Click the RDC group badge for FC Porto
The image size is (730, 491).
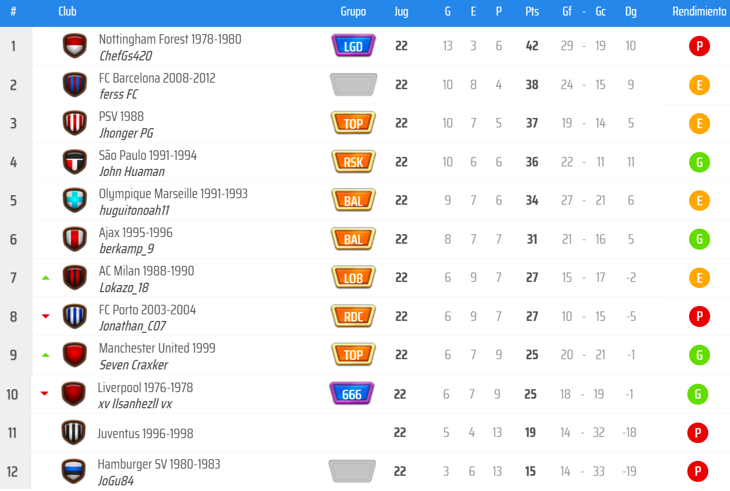click(x=353, y=316)
